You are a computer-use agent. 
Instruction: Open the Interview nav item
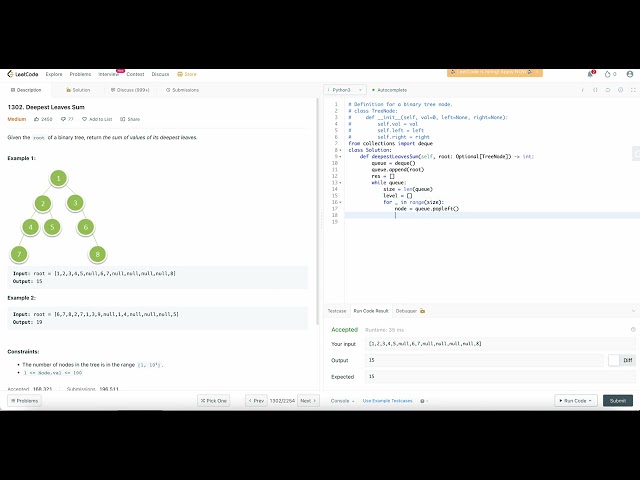(x=108, y=74)
